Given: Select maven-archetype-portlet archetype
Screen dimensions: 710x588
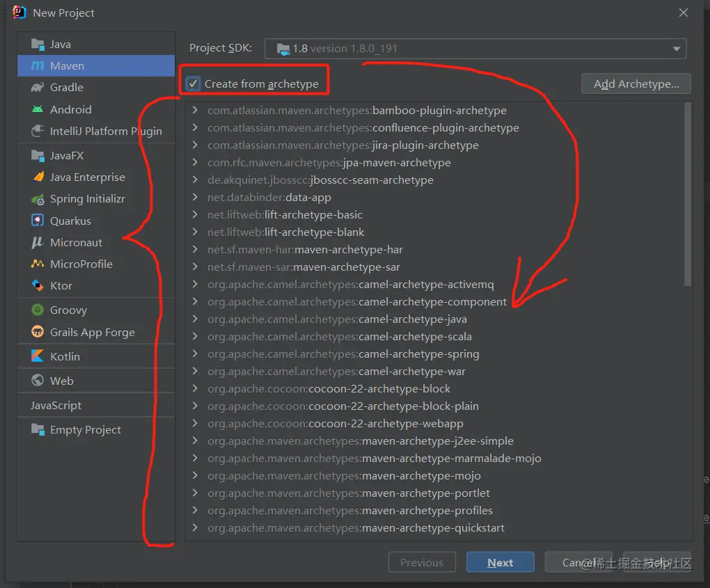Looking at the screenshot, I should pos(349,493).
